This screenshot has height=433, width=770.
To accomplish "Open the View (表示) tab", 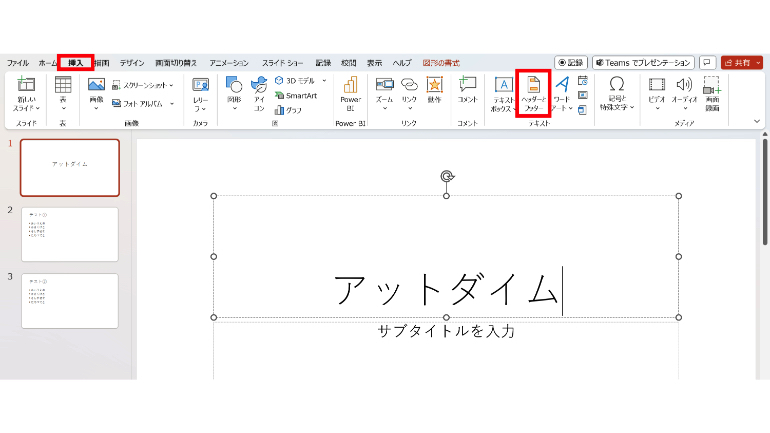I will pos(374,63).
